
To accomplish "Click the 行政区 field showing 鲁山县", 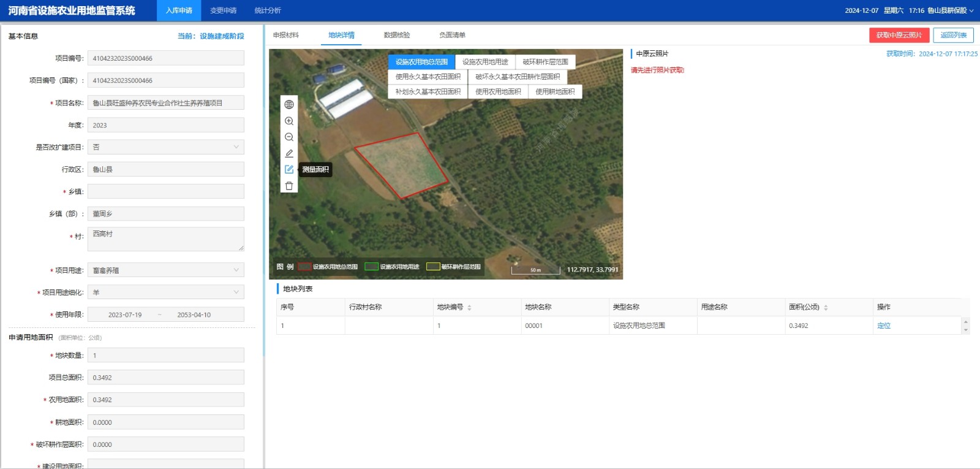I will [166, 169].
